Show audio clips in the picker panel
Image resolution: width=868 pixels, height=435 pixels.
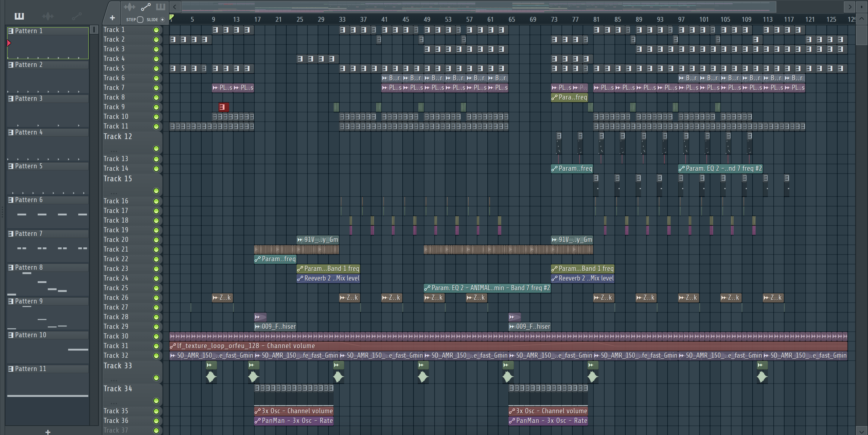[48, 16]
